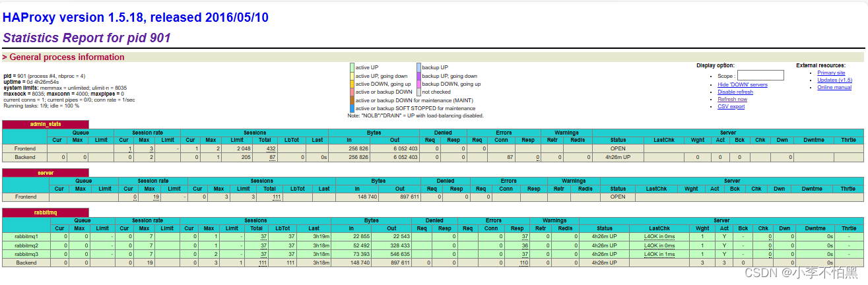Image resolution: width=868 pixels, height=285 pixels.
Task: Click the 'backup UP' legend swatch
Action: [x=418, y=67]
